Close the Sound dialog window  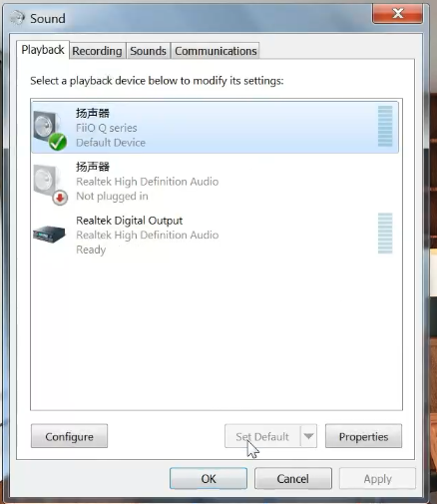coord(397,13)
